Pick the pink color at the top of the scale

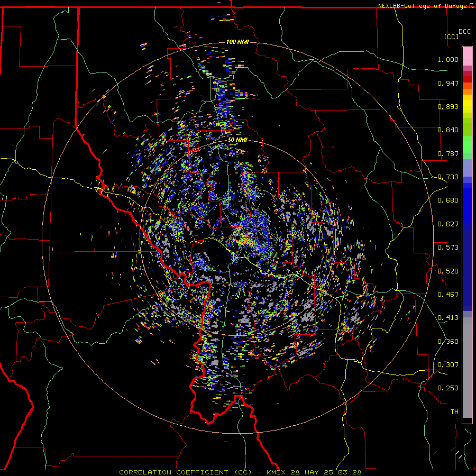pos(467,57)
